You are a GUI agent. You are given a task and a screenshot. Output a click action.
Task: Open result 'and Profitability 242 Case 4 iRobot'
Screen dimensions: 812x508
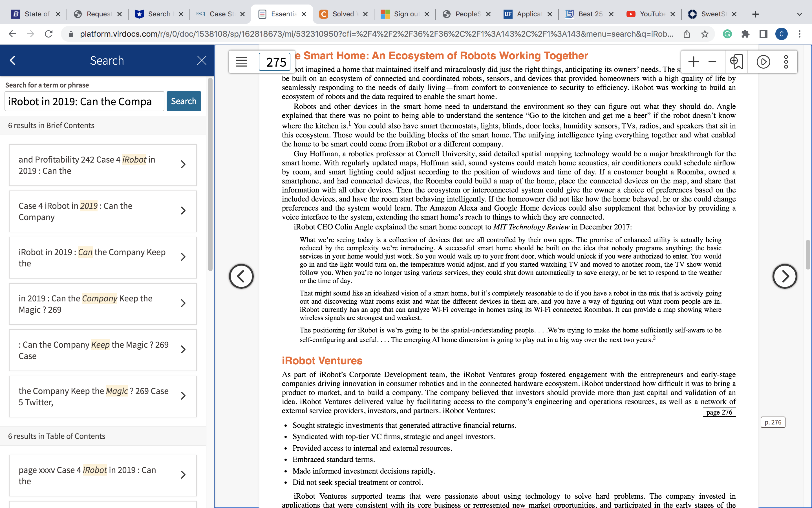click(x=103, y=165)
